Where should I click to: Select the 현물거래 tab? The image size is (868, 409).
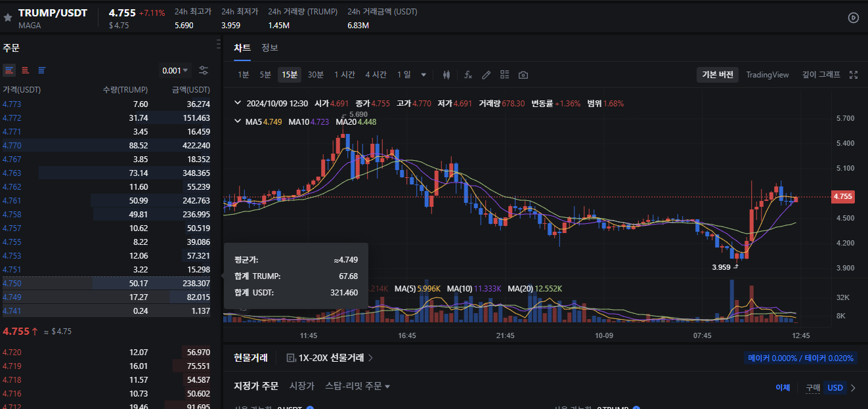coord(251,358)
